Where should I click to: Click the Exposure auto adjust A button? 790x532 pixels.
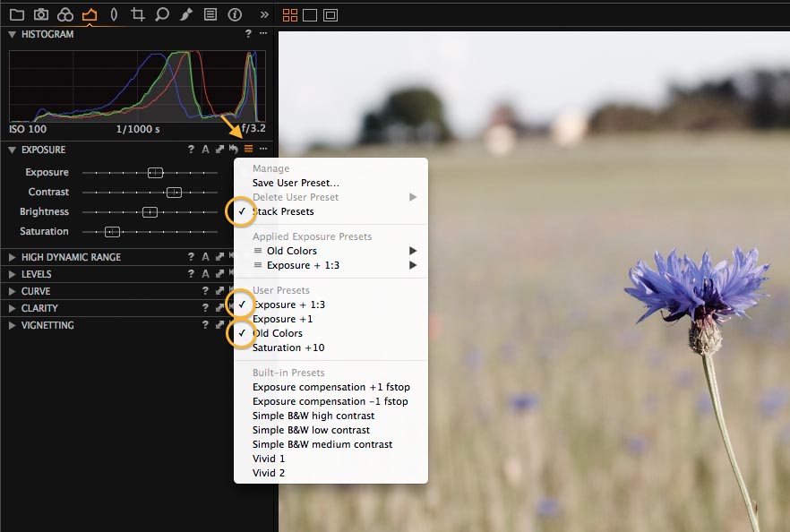coord(205,149)
